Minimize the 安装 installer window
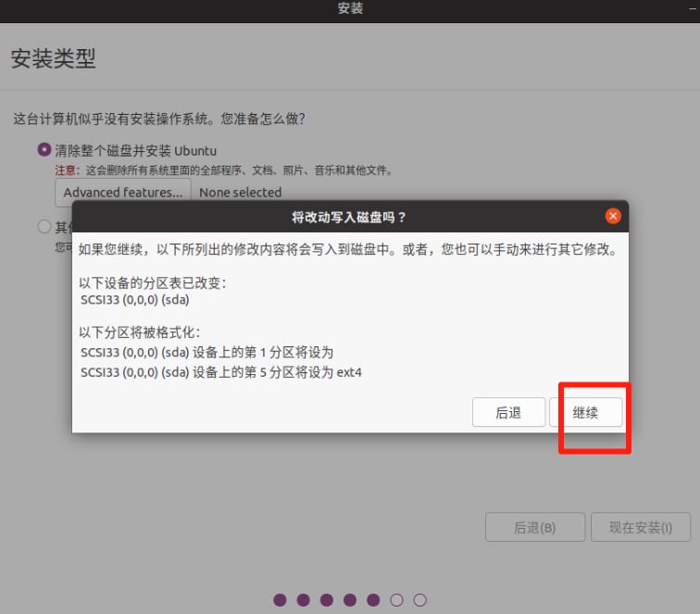 (693, 8)
